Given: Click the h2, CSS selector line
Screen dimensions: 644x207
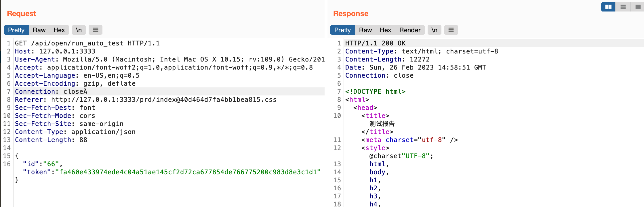Looking at the screenshot, I should pos(375,188).
